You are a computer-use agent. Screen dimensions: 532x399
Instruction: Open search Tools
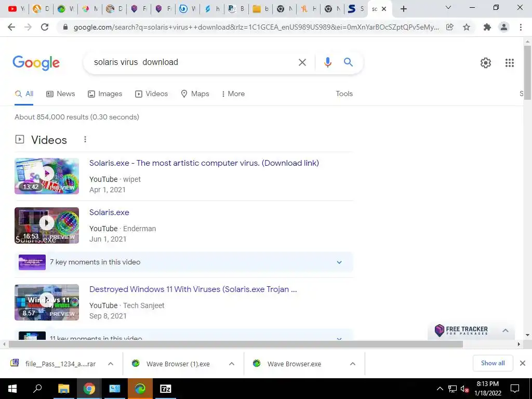point(344,94)
